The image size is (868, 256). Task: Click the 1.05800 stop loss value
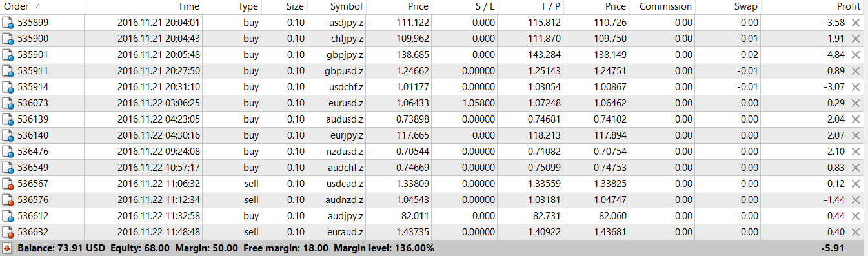click(x=479, y=103)
